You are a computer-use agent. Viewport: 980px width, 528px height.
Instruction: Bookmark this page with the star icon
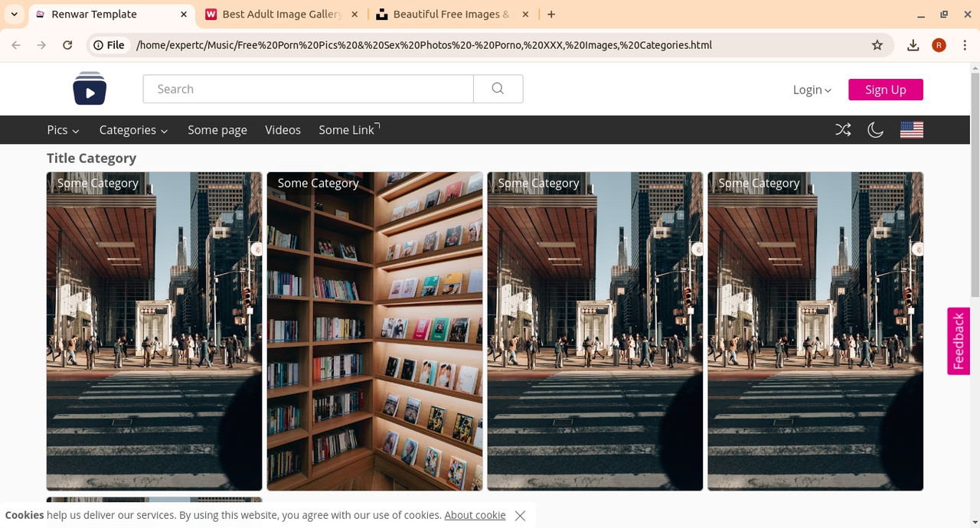point(877,45)
